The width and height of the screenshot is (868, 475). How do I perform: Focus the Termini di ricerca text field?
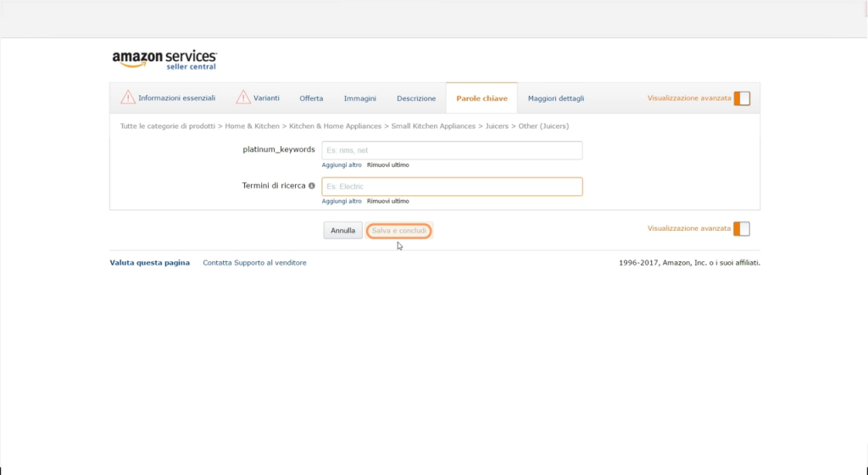coord(452,187)
